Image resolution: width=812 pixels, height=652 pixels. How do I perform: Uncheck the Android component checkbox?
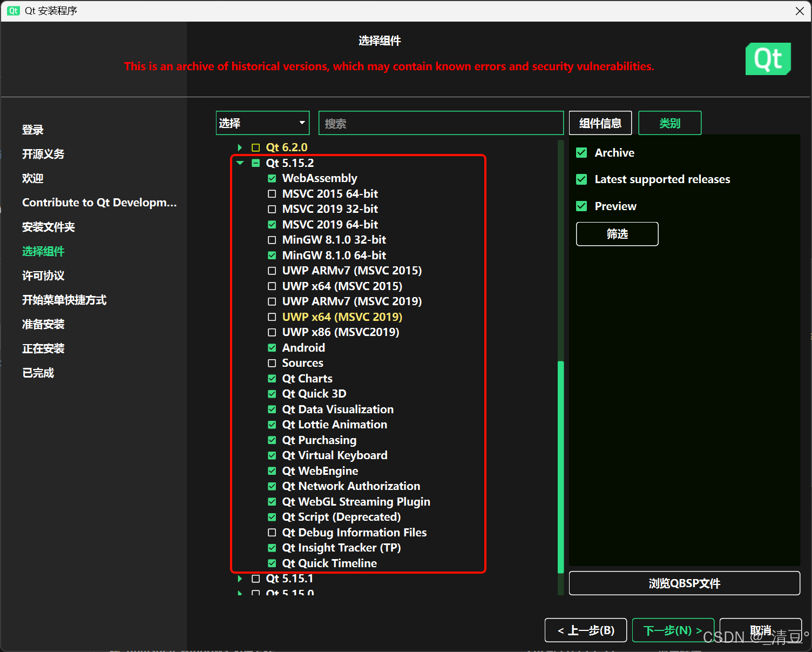[272, 348]
